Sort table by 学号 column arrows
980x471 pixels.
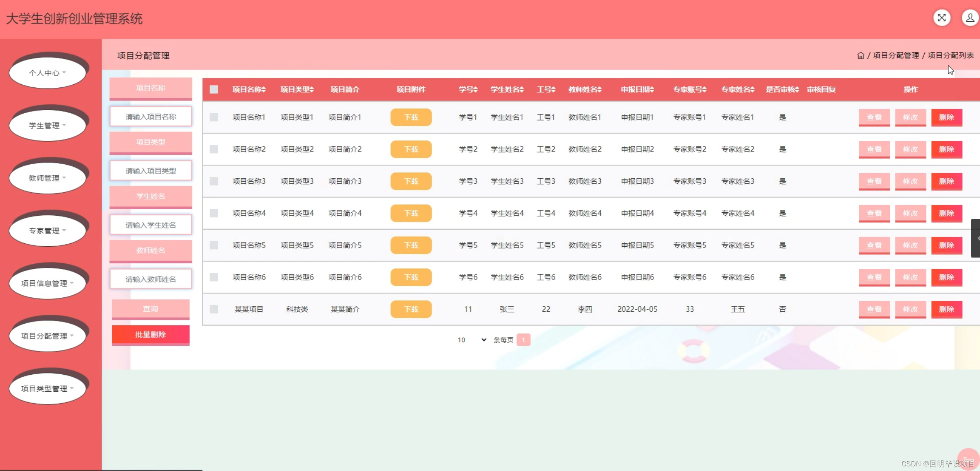point(475,90)
